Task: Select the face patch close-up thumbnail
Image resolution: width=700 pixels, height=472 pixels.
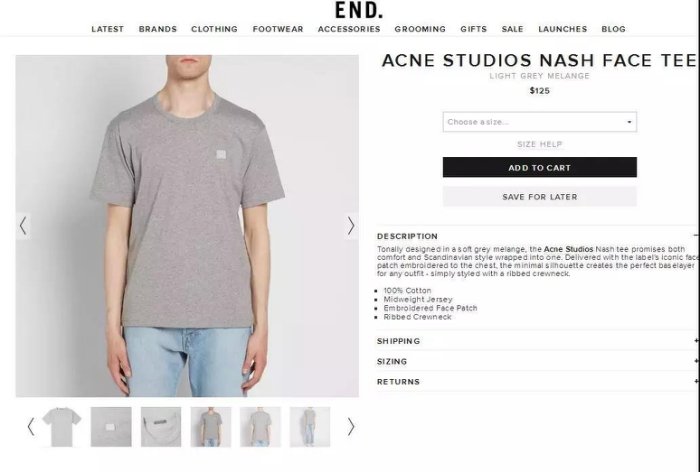Action: 111,427
